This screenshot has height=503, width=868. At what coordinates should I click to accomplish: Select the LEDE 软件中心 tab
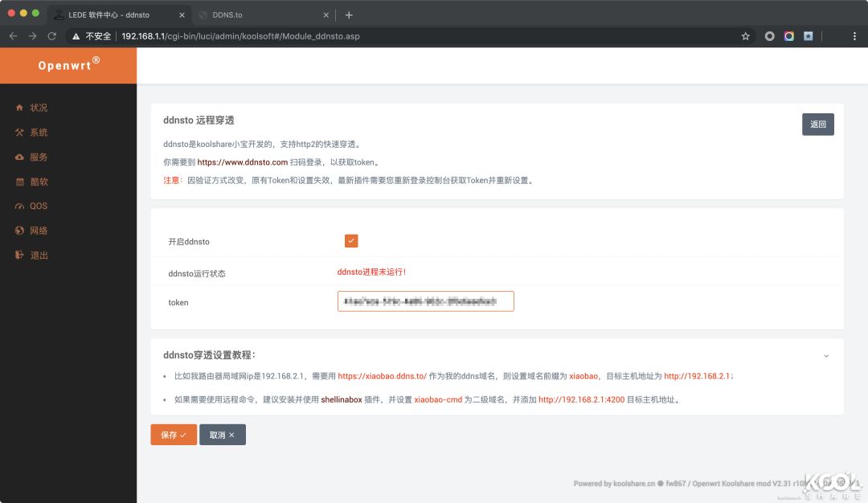(113, 14)
